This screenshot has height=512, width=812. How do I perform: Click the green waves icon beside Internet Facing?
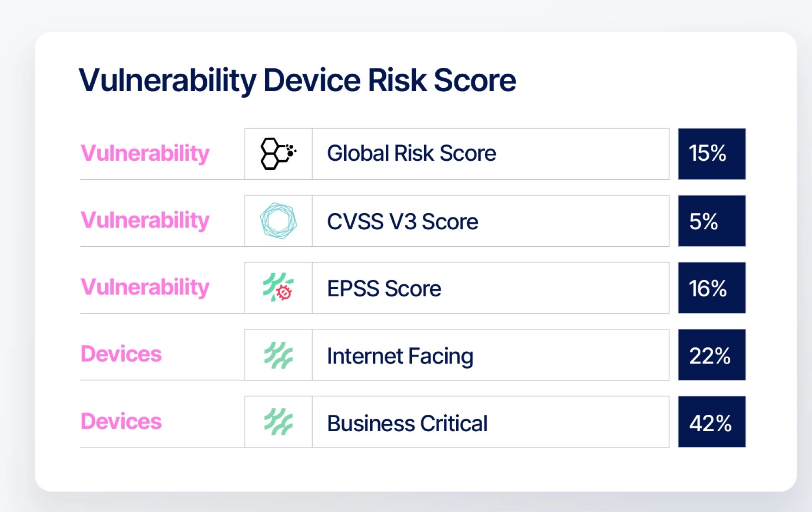point(278,355)
